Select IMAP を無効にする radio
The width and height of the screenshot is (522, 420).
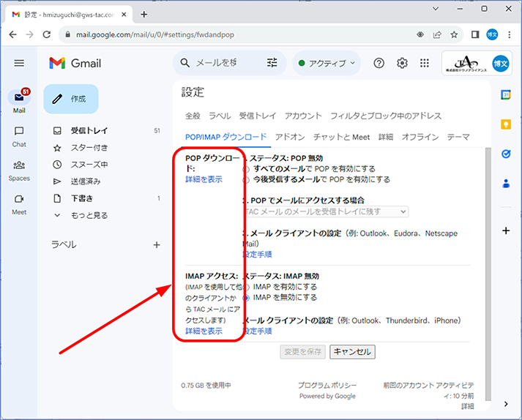click(246, 298)
